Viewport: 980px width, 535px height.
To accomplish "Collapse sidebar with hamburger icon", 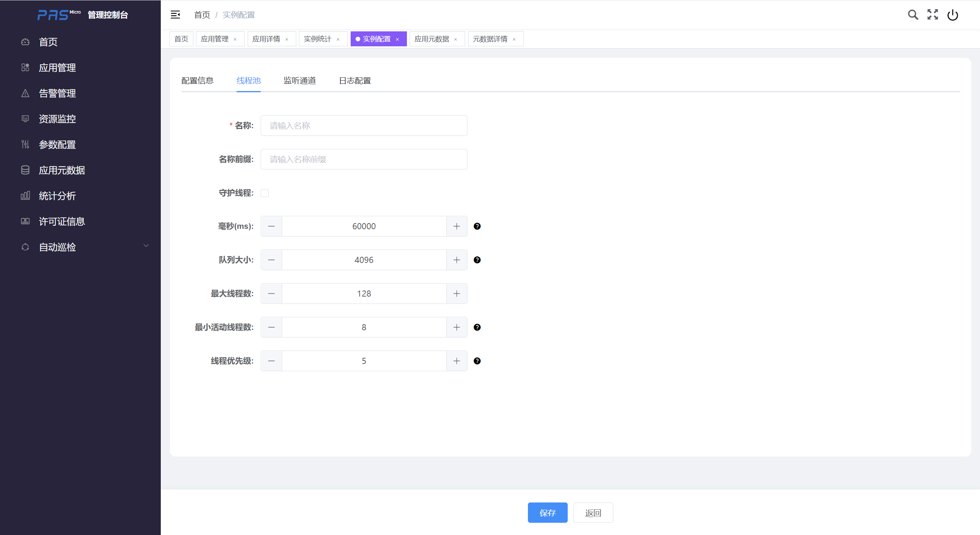I will pos(175,15).
